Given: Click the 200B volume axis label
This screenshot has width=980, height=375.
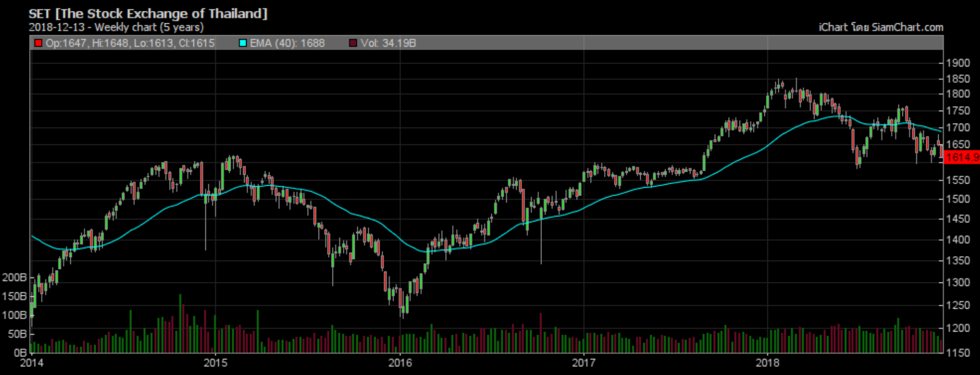Looking at the screenshot, I should [x=14, y=278].
